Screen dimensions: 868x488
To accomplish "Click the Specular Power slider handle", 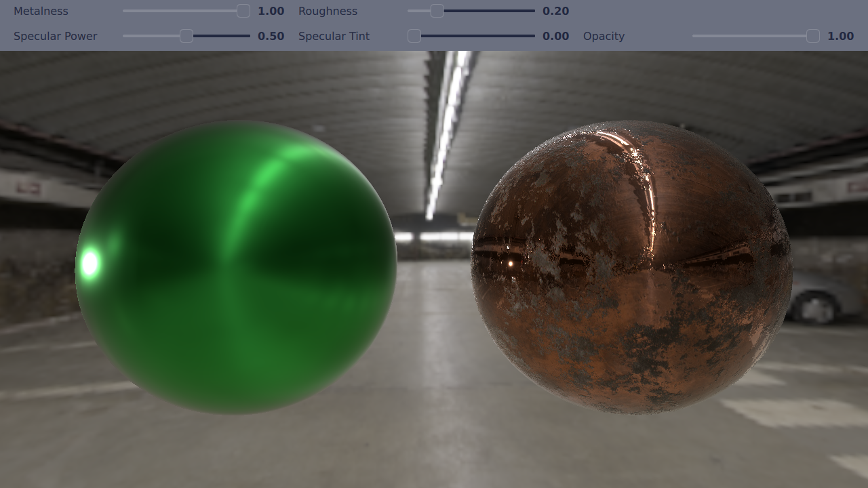I will pos(186,36).
